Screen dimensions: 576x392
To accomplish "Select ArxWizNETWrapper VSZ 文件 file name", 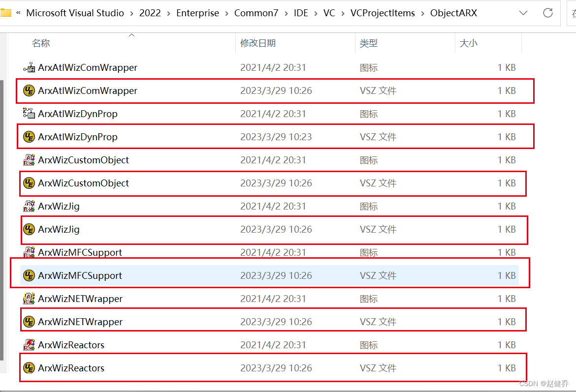I will (x=80, y=322).
